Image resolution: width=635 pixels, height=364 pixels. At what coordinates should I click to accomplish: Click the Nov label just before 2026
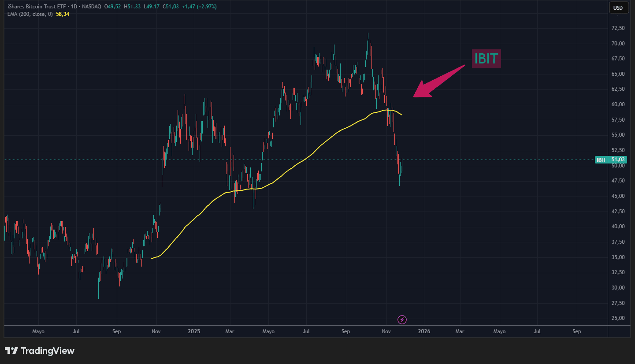386,331
